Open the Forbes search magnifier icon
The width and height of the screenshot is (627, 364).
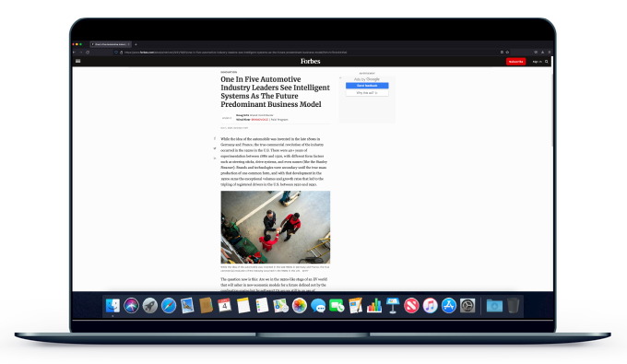(x=547, y=62)
